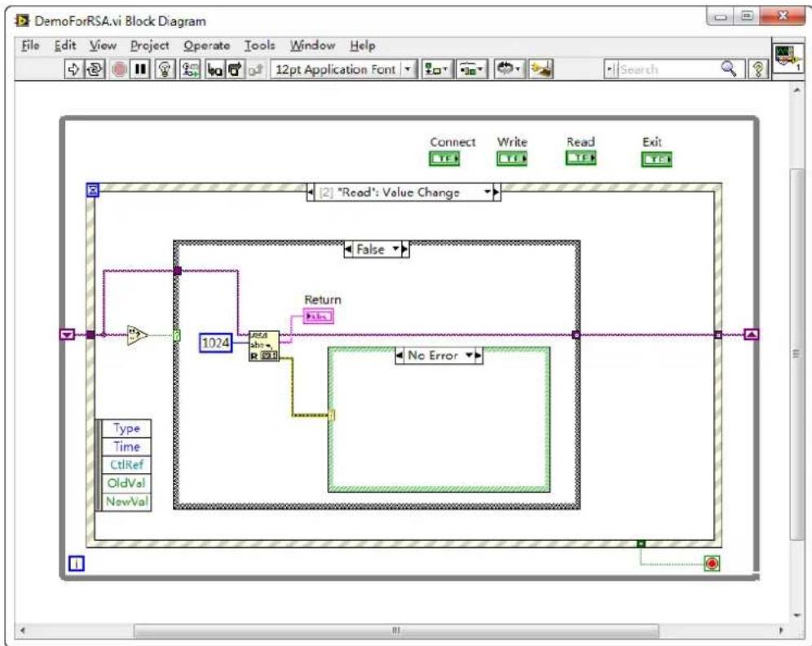Select the Write boolean terminal

[512, 158]
